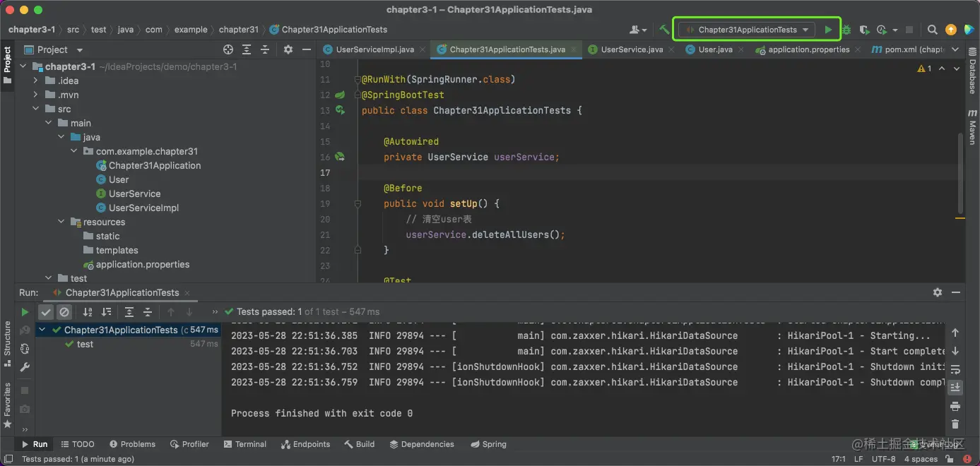Toggle Show Ignored tests button
This screenshot has width=980, height=466.
click(x=64, y=311)
